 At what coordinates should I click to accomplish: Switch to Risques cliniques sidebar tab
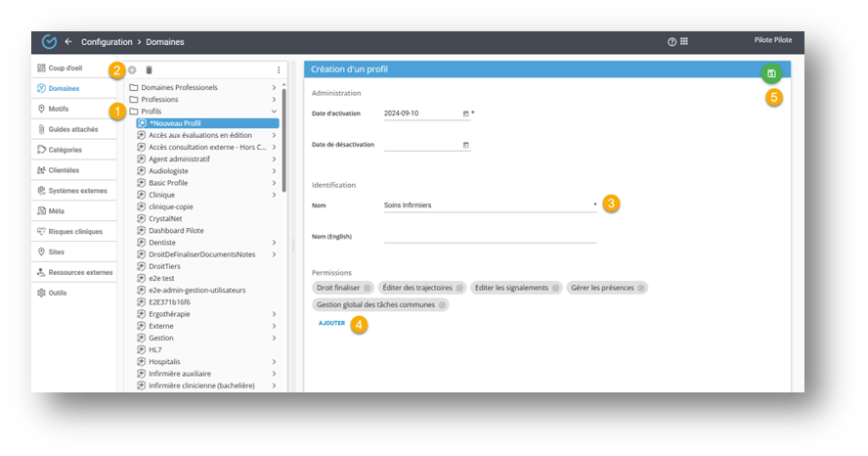[72, 231]
